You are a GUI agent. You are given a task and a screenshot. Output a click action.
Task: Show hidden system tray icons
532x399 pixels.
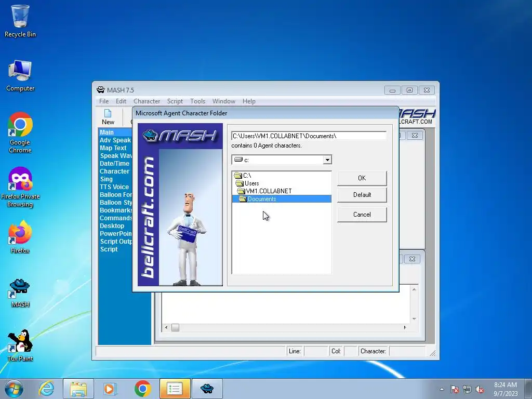[442, 389]
